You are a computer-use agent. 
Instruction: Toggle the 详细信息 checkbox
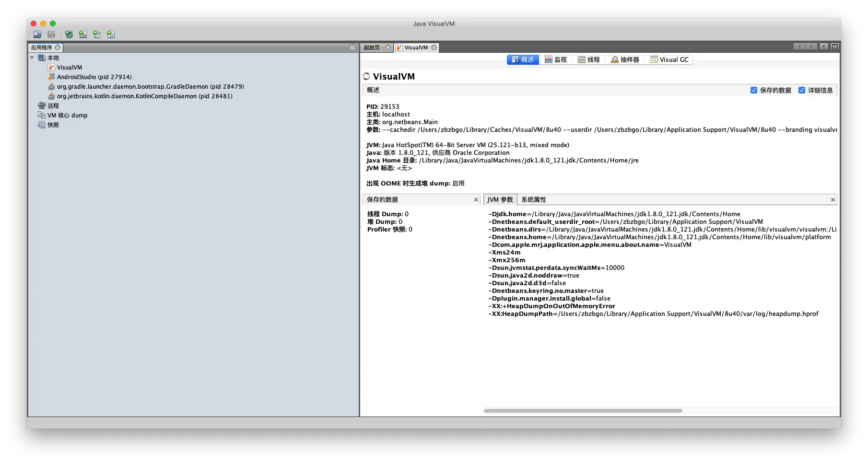[802, 90]
